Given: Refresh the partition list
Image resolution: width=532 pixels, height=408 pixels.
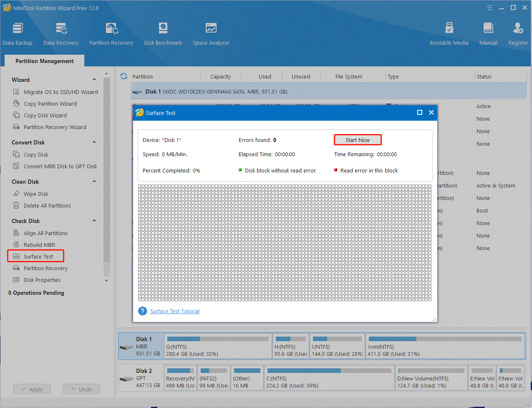Looking at the screenshot, I should click(x=124, y=76).
